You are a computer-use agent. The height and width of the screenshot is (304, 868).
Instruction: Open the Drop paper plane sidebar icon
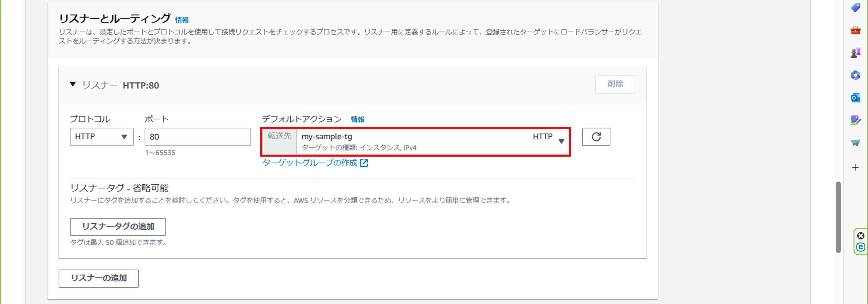(855, 143)
